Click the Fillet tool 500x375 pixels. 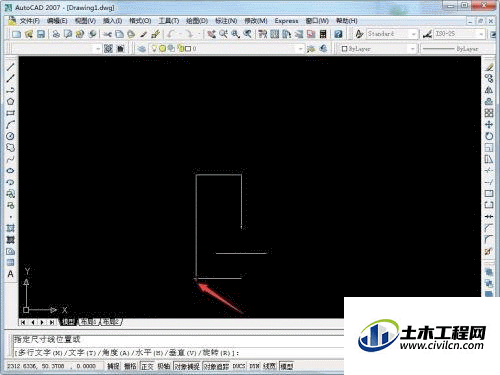[489, 239]
